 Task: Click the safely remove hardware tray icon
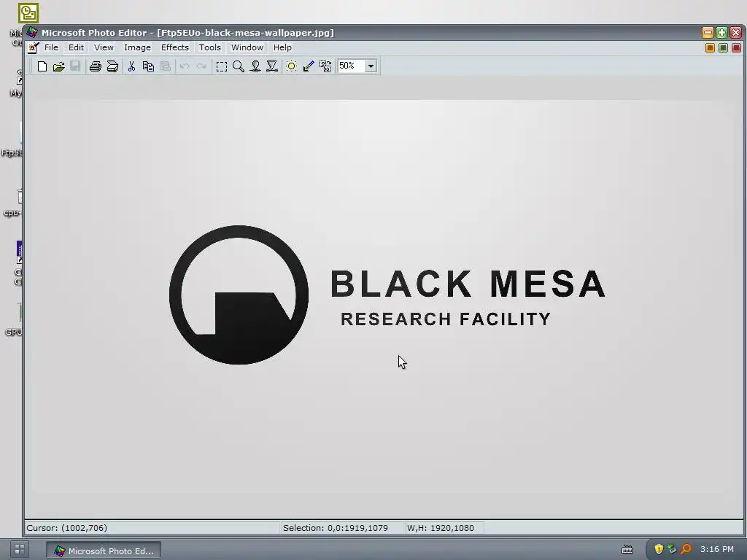tap(672, 549)
